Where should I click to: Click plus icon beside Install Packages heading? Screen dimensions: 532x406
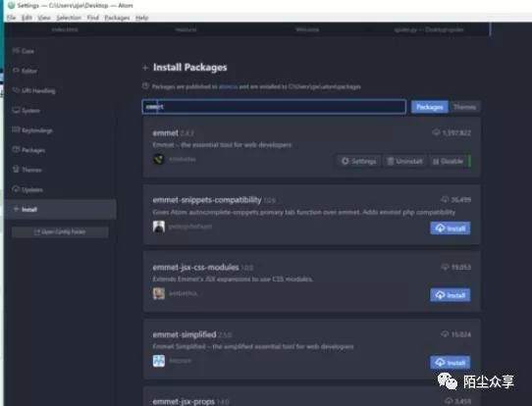point(145,68)
